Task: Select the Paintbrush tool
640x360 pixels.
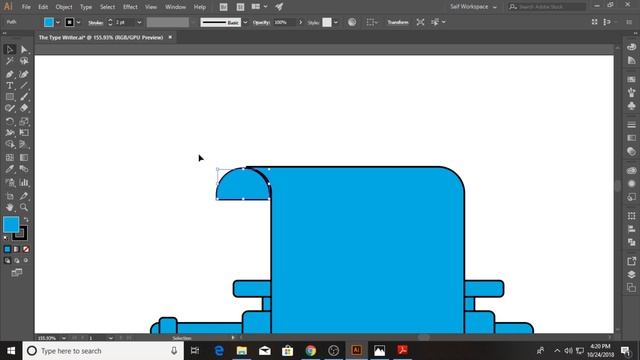Action: pos(24,97)
